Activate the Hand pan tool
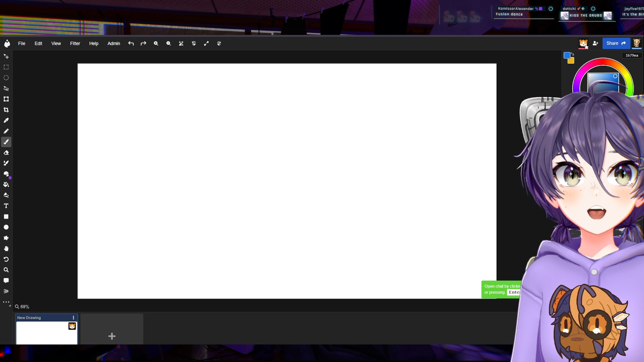644x362 pixels. tap(6, 249)
